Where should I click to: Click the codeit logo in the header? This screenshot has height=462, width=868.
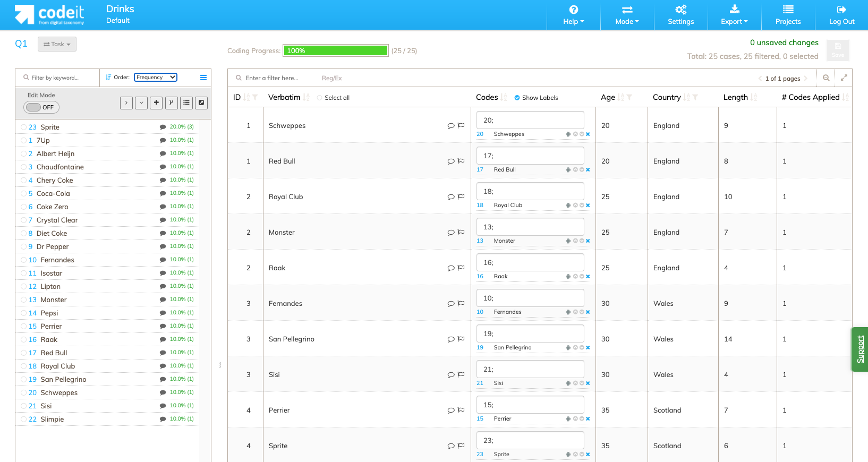[49, 14]
